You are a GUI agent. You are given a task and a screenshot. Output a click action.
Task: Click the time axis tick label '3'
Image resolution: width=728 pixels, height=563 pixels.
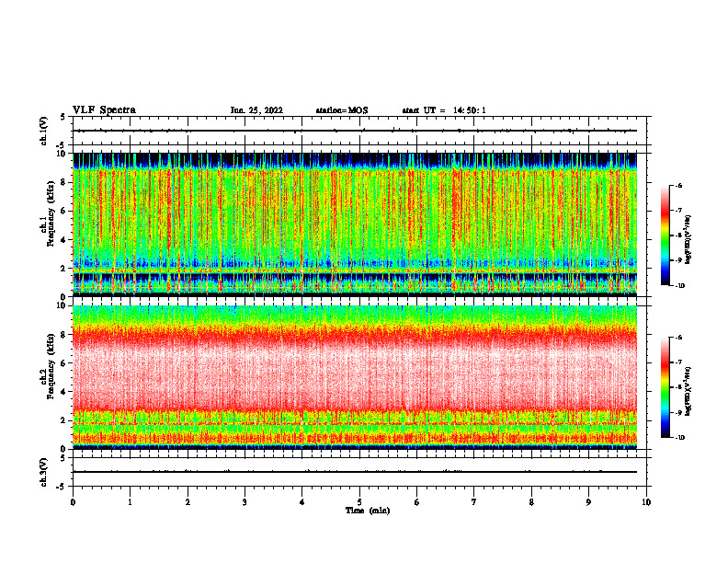tap(245, 502)
